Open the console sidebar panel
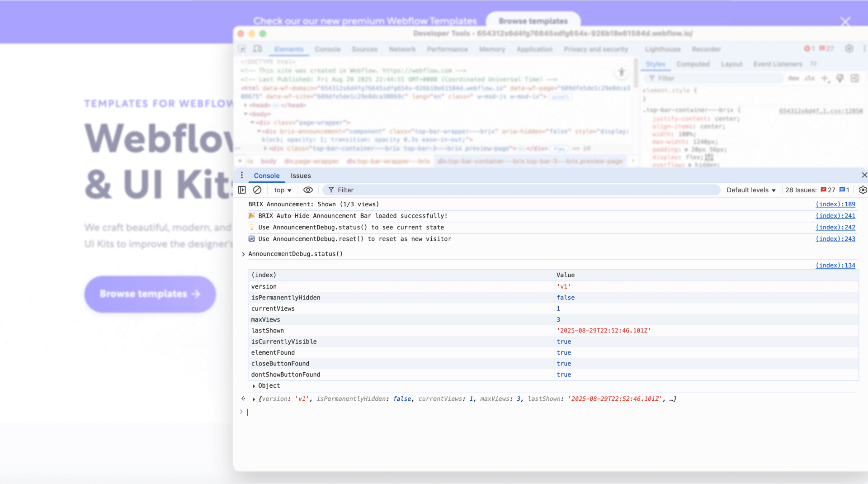868x484 pixels. pos(242,190)
